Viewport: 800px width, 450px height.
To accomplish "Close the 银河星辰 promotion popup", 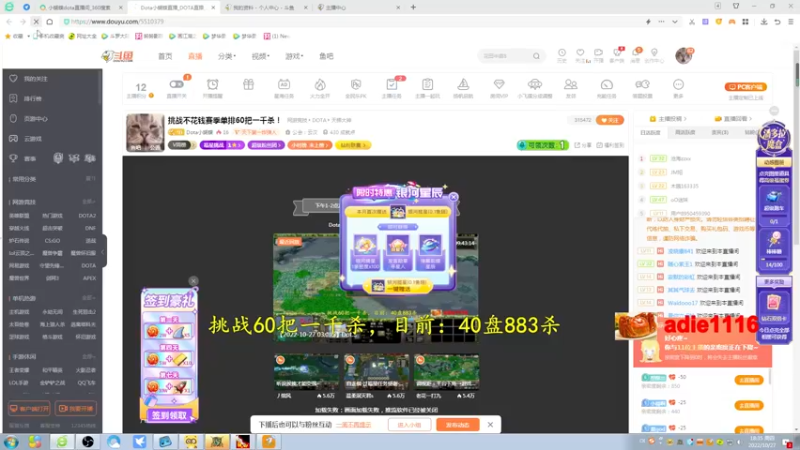I will 454,196.
